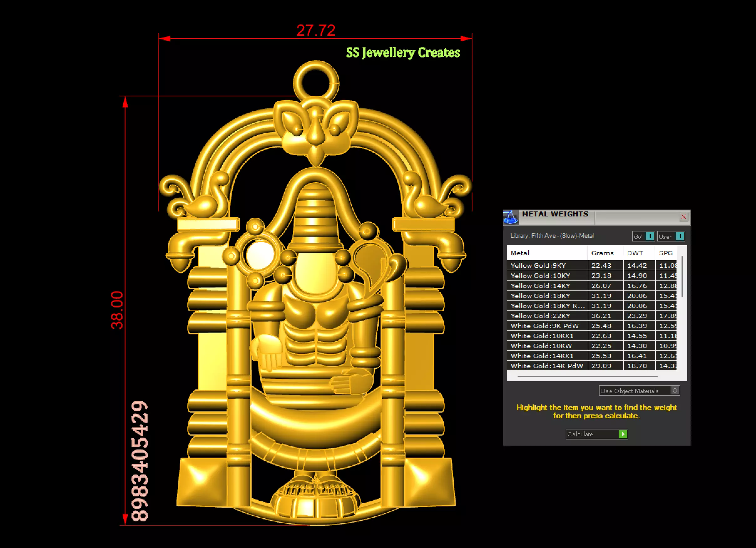
Task: Click grams value 25.48
Action: [601, 326]
